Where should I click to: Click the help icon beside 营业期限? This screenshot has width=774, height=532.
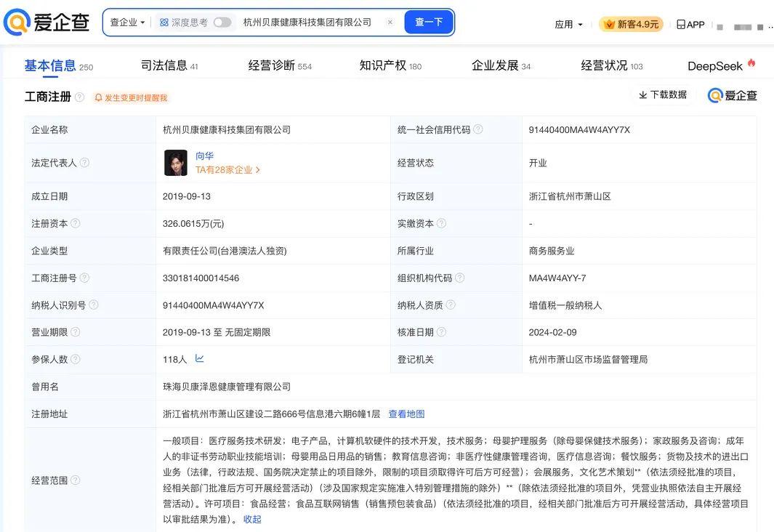[75, 332]
